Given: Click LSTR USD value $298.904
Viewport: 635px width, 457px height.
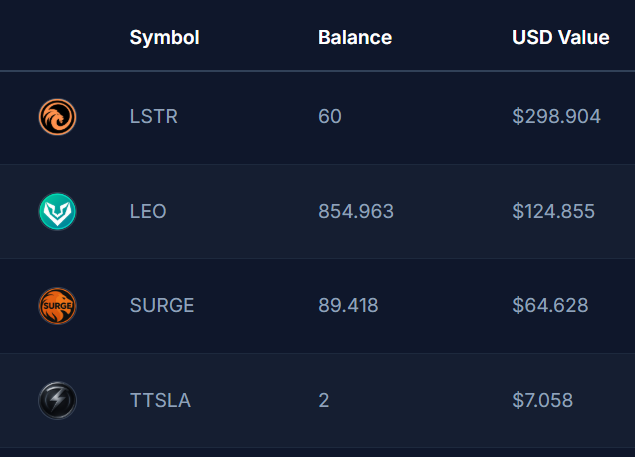Looking at the screenshot, I should pos(556,117).
